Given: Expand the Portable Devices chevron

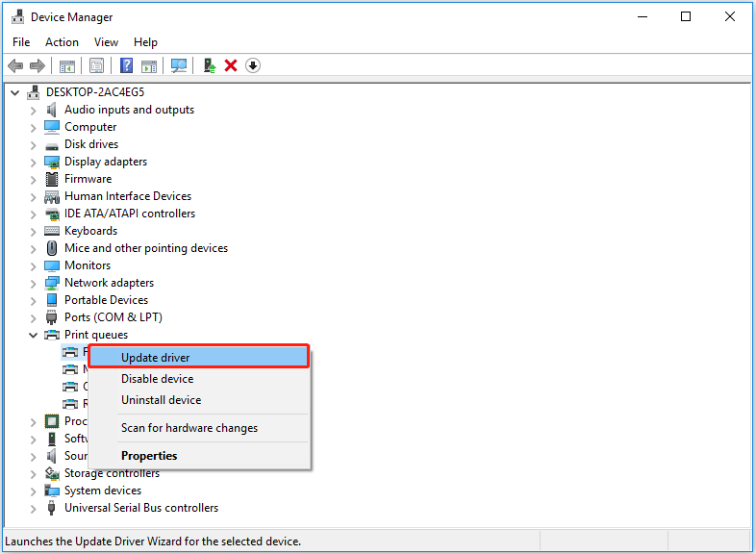Looking at the screenshot, I should pyautogui.click(x=33, y=301).
